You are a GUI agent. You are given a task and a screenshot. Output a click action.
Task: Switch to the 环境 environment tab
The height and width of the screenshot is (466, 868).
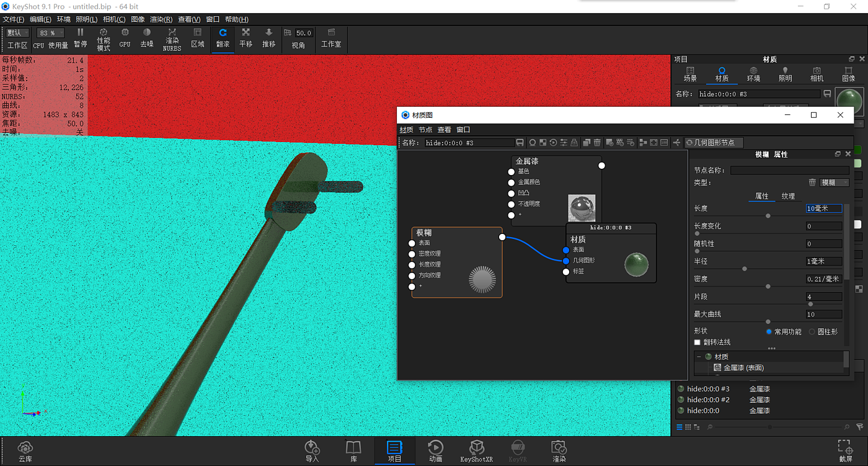[x=753, y=74]
